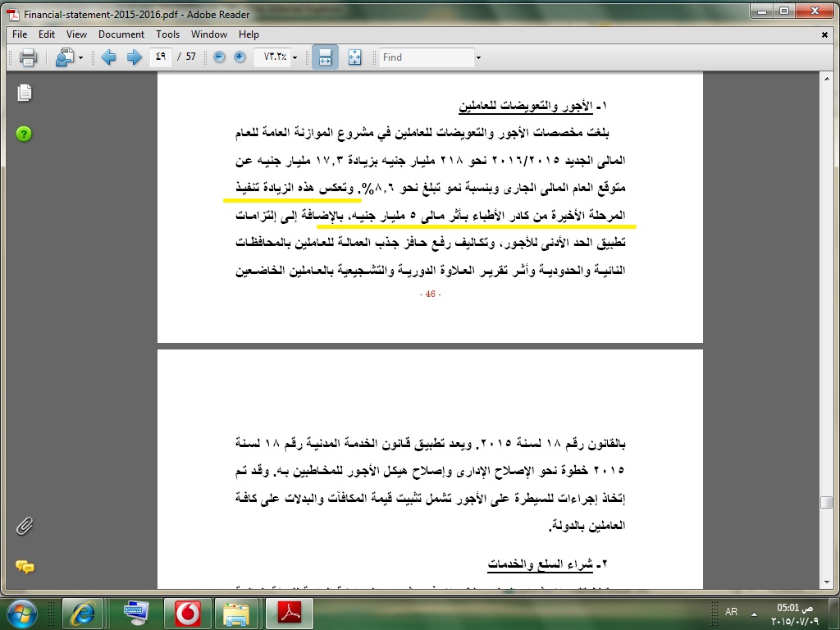Switch to Adobe Reader taskbar button

click(290, 614)
